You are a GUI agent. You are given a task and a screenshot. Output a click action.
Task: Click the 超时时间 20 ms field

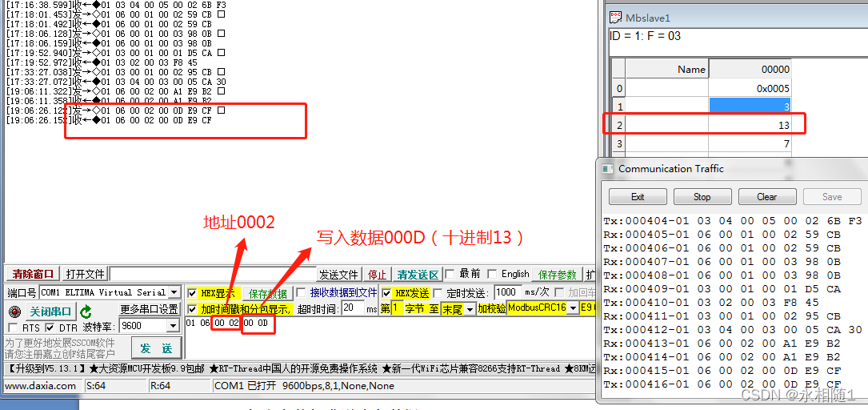pyautogui.click(x=352, y=308)
